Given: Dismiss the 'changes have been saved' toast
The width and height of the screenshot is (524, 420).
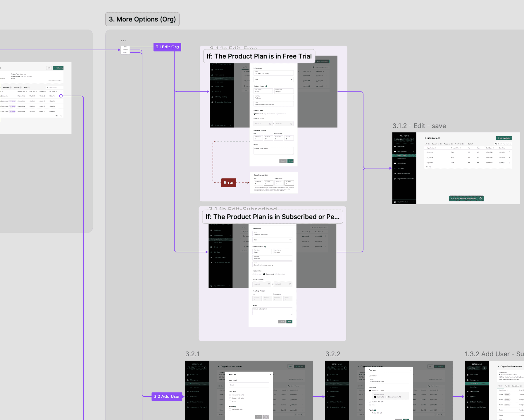Looking at the screenshot, I should tap(480, 198).
